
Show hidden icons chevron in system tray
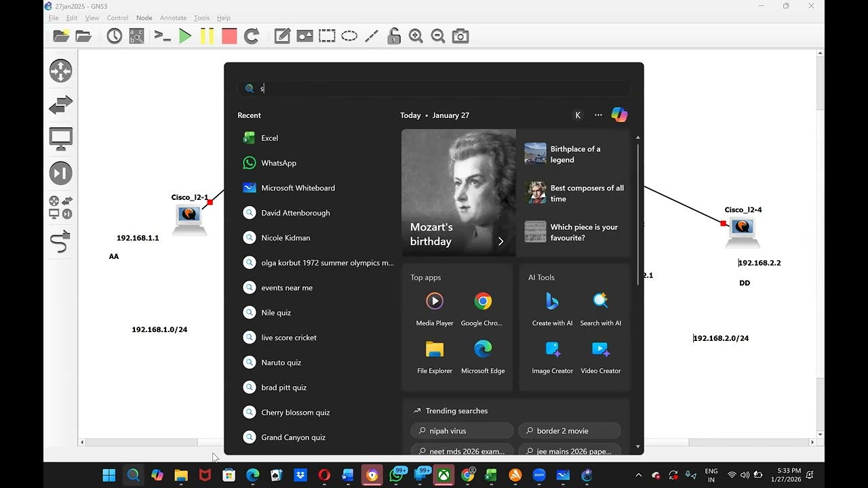[x=638, y=475]
